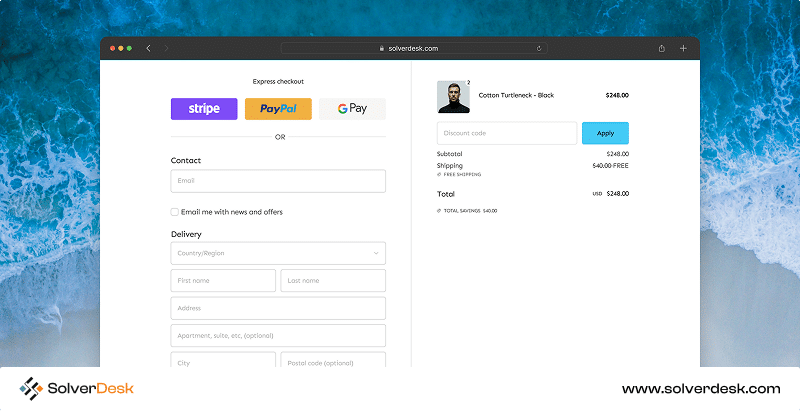Click the Contact section heading

point(186,161)
